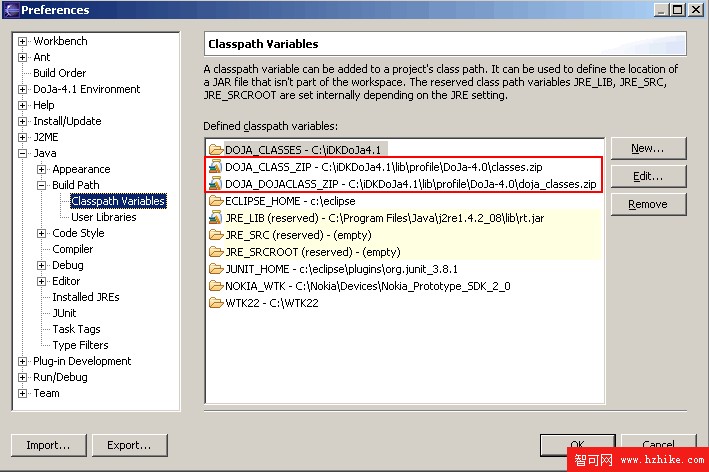This screenshot has height=472, width=709.
Task: Expand the Editor node
Action: click(41, 281)
